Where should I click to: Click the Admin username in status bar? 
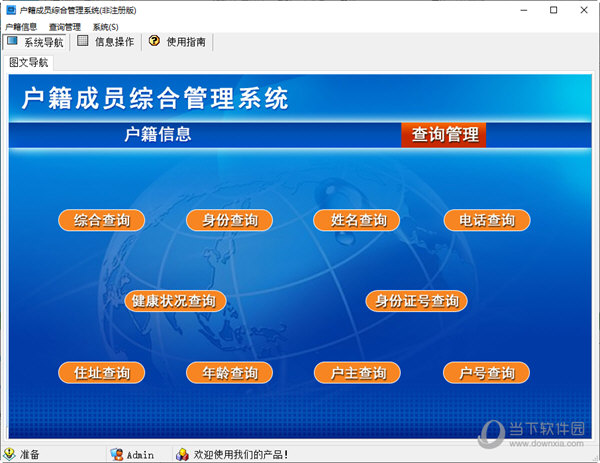point(140,455)
